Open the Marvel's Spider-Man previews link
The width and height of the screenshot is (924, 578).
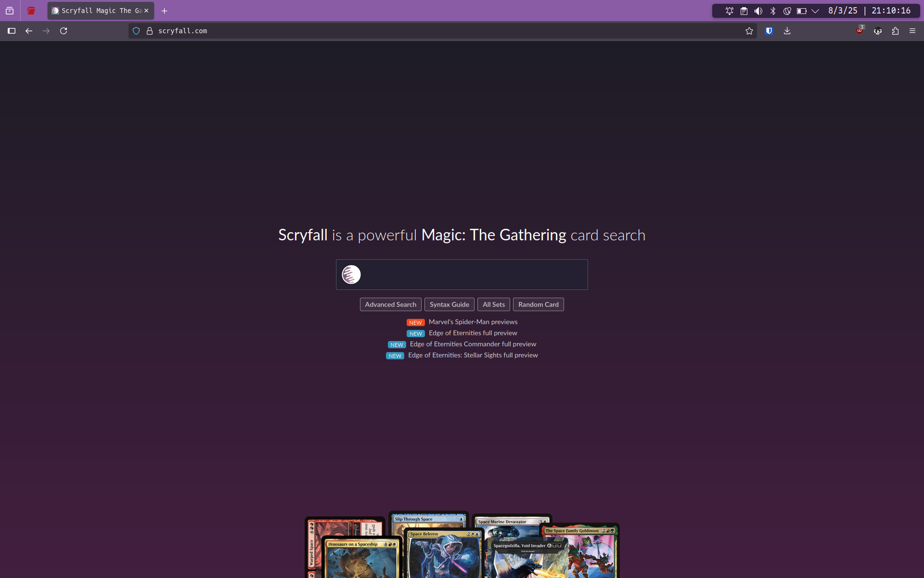tap(473, 322)
